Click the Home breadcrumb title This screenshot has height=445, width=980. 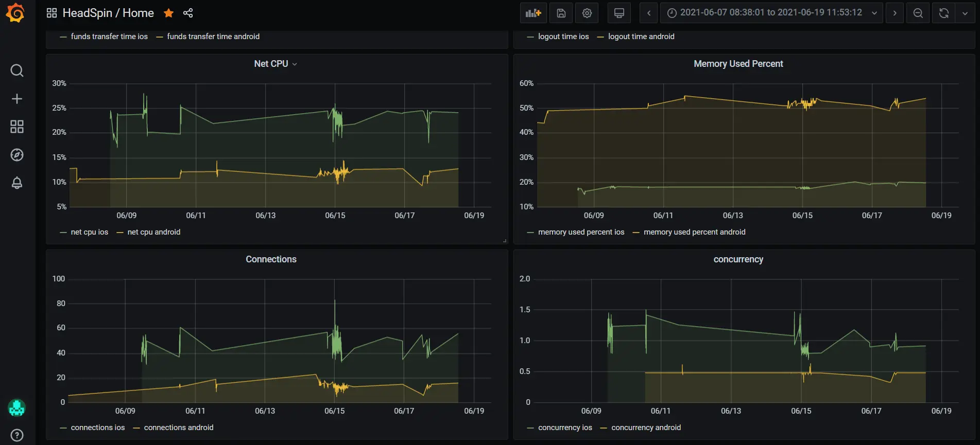[138, 13]
